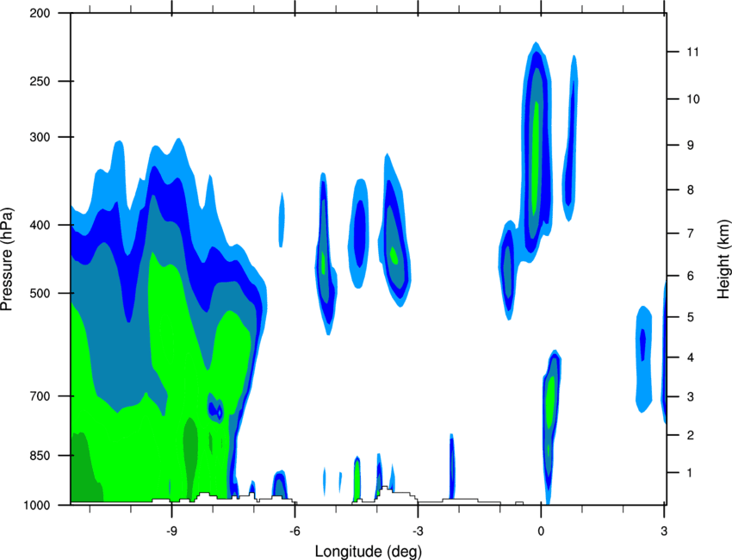Click the 3 longitude tick label
This screenshot has height=560, width=732.
(x=664, y=531)
